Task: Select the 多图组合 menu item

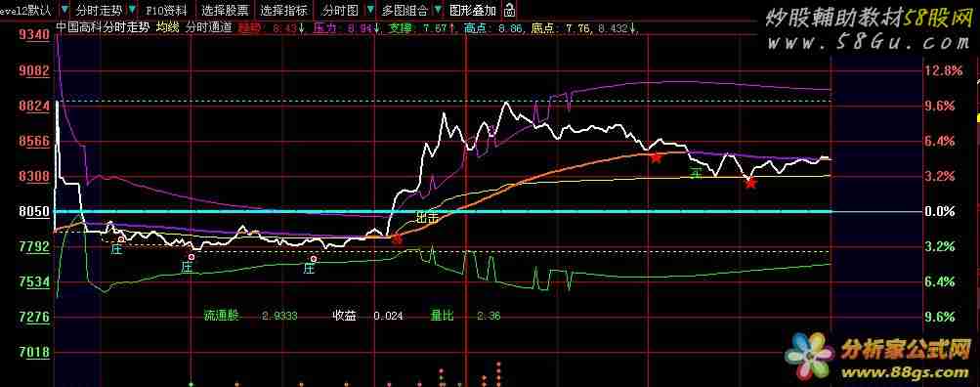Action: [405, 10]
